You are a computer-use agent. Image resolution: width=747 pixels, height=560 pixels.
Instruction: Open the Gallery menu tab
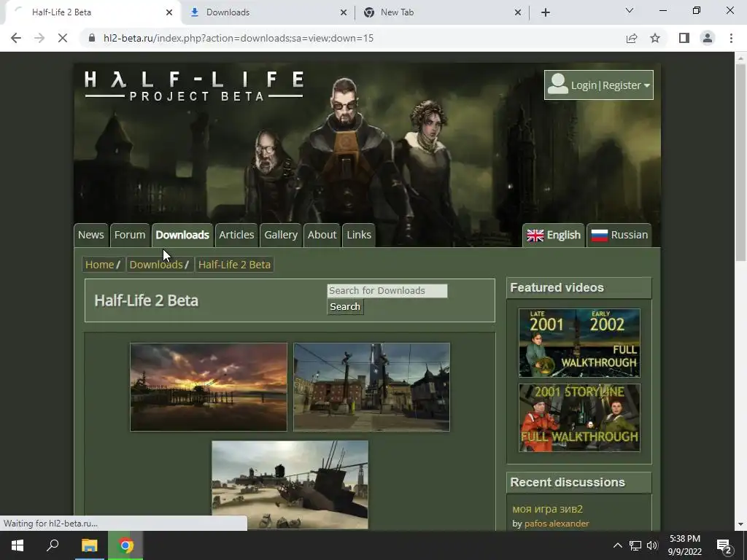click(x=281, y=235)
